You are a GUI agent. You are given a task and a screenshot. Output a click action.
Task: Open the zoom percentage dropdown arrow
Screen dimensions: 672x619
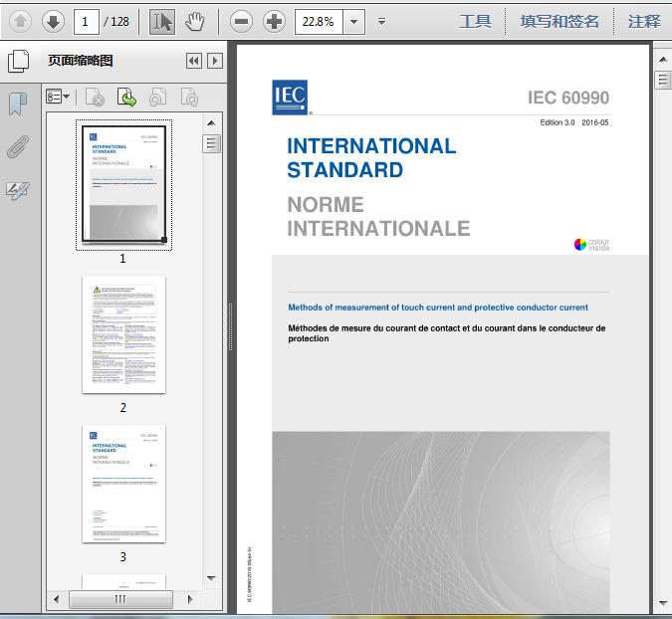pos(355,21)
